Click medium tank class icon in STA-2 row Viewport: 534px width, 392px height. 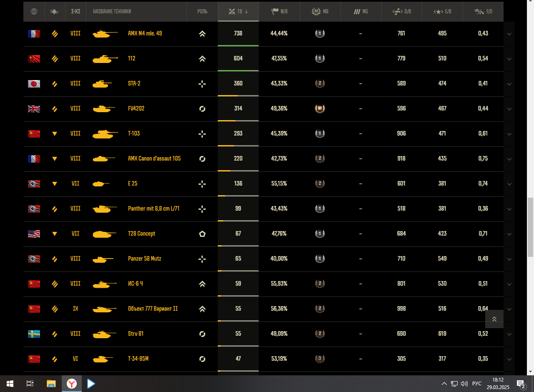(55, 84)
